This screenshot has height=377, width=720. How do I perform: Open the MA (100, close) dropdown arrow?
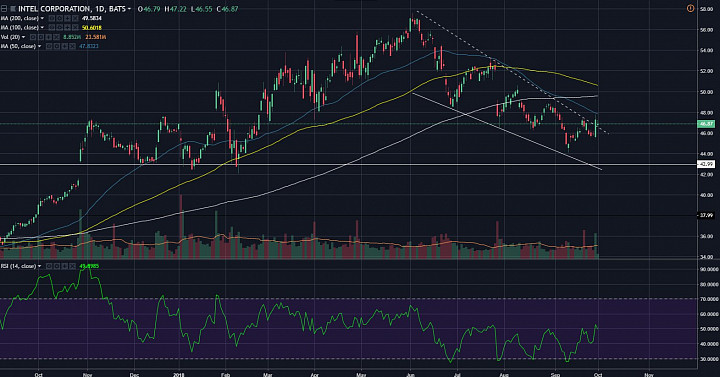(x=42, y=28)
